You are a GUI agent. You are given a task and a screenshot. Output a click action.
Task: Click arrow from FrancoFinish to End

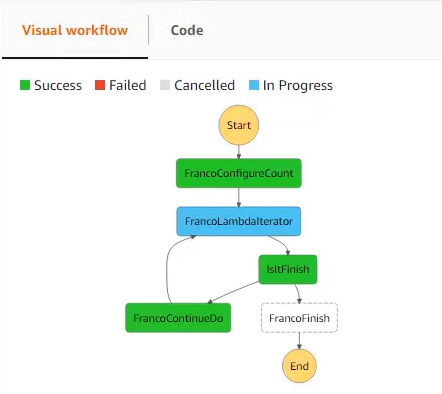299,341
